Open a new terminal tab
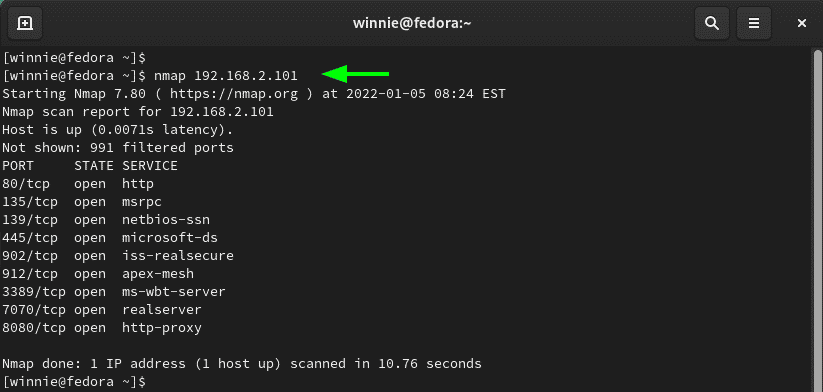This screenshot has width=823, height=392. pyautogui.click(x=25, y=23)
